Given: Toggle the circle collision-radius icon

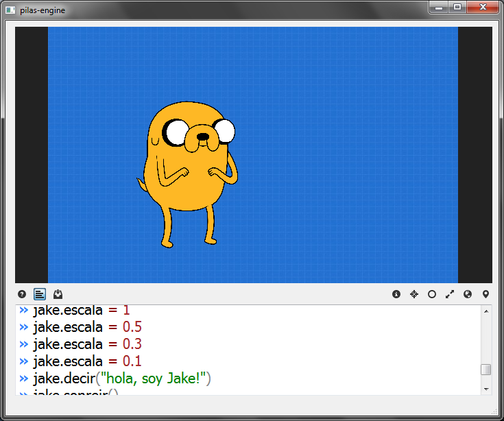Looking at the screenshot, I should [x=432, y=294].
